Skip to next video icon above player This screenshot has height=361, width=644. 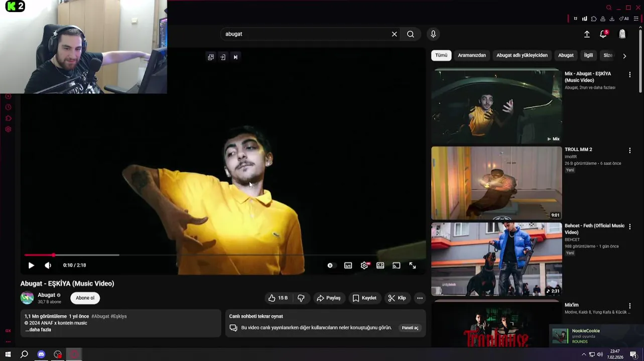(x=235, y=57)
